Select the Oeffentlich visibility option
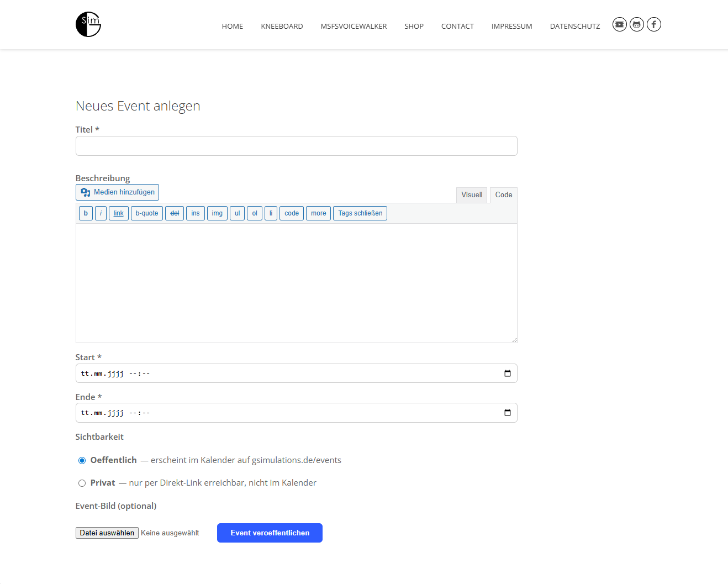The height and width of the screenshot is (584, 728). click(82, 460)
